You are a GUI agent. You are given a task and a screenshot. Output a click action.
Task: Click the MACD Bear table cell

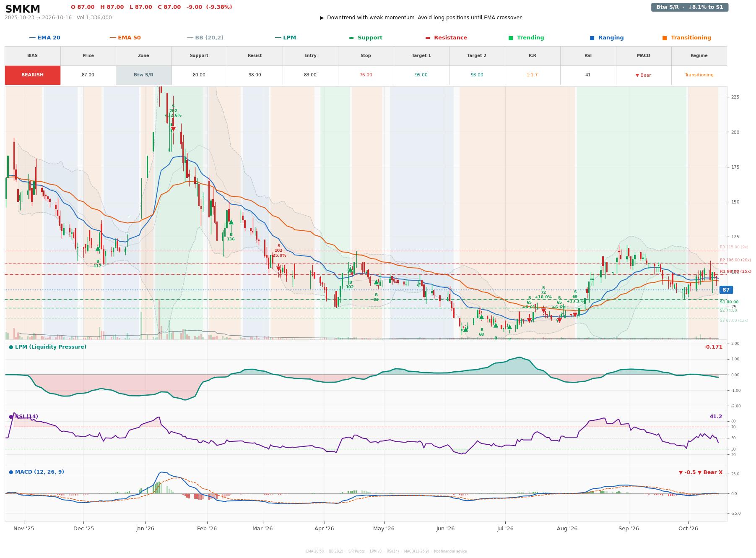point(643,75)
